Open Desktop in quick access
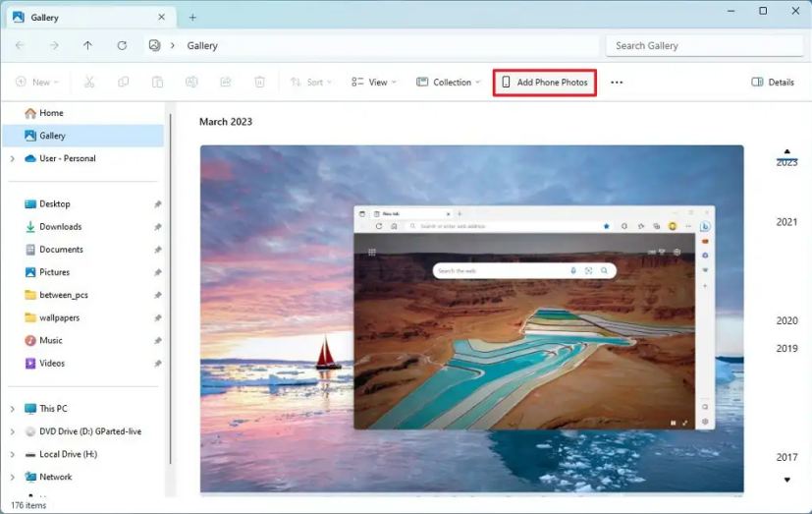Screen dimensions: 812x514 (54, 203)
